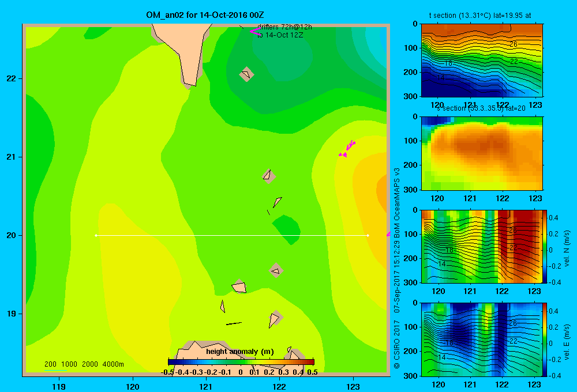Click the island near 121.45E 19.35N
This screenshot has width=577, height=392.
(239, 287)
